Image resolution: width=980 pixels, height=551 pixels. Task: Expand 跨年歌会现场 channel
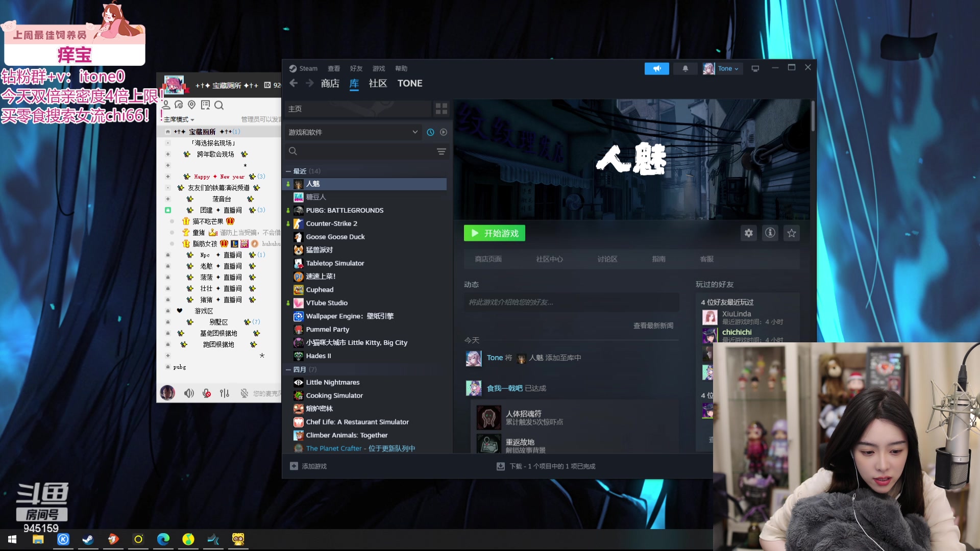167,154
